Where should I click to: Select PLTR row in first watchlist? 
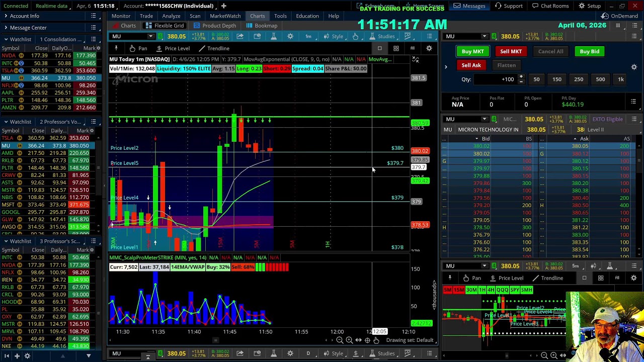(48, 100)
